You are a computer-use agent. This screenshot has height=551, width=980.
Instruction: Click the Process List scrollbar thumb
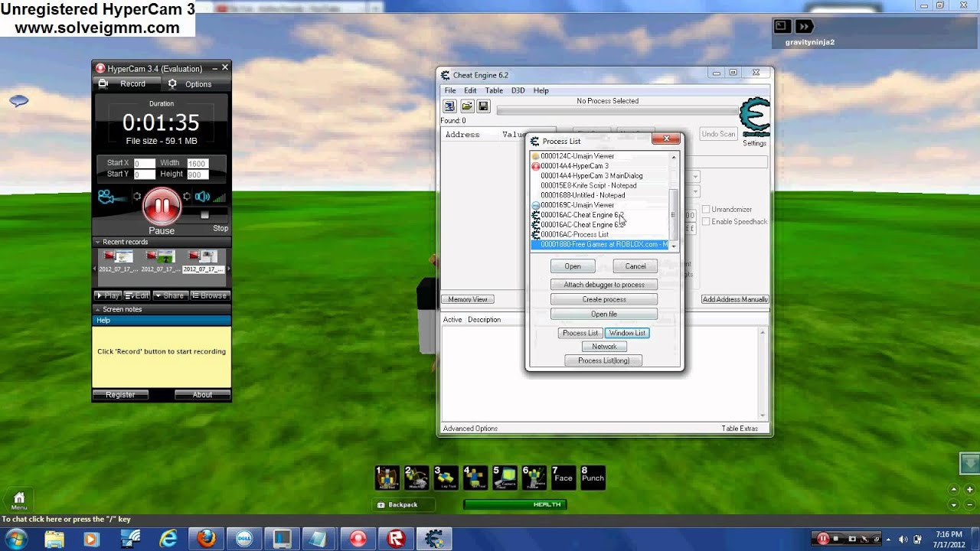pyautogui.click(x=674, y=214)
